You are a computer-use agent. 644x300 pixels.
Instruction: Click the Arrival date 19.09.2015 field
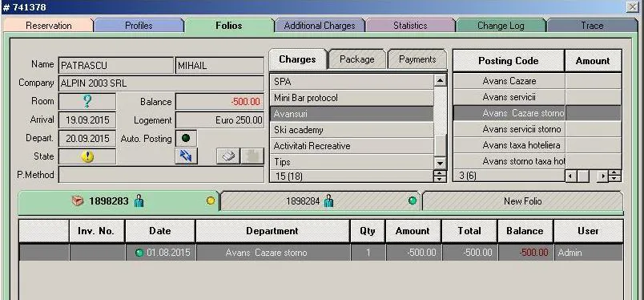coord(87,120)
